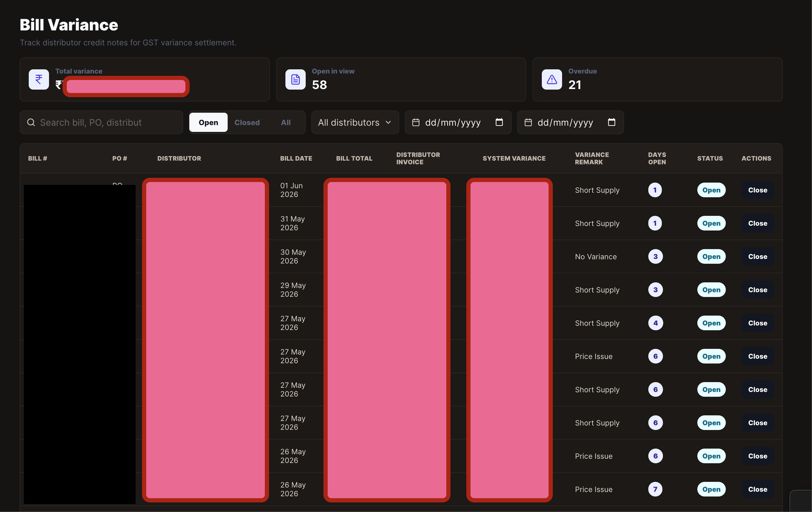Click the Bill Variance page heading
The height and width of the screenshot is (512, 812).
click(69, 25)
